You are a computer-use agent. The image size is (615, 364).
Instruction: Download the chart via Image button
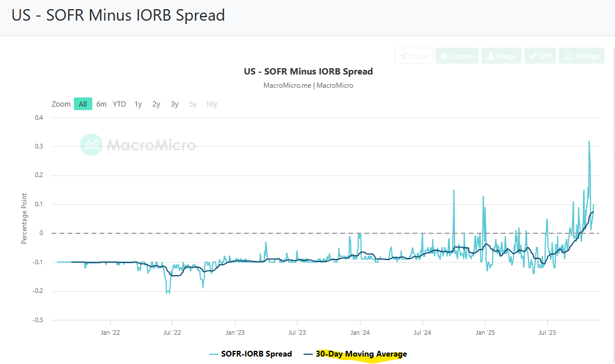pos(502,56)
